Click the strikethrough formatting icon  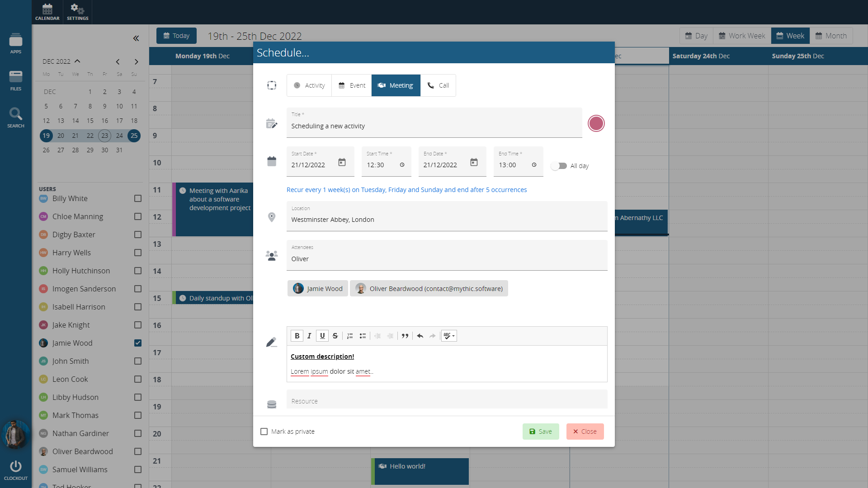(335, 336)
